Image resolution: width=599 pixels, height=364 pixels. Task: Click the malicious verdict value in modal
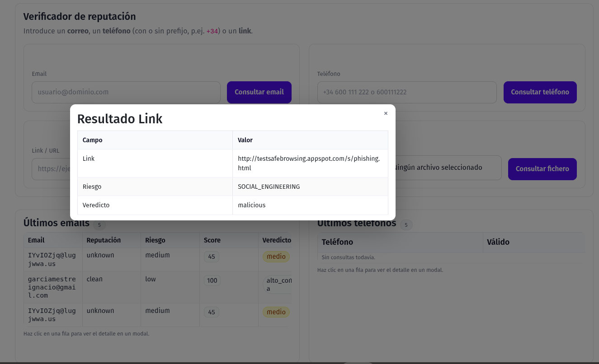click(x=252, y=205)
